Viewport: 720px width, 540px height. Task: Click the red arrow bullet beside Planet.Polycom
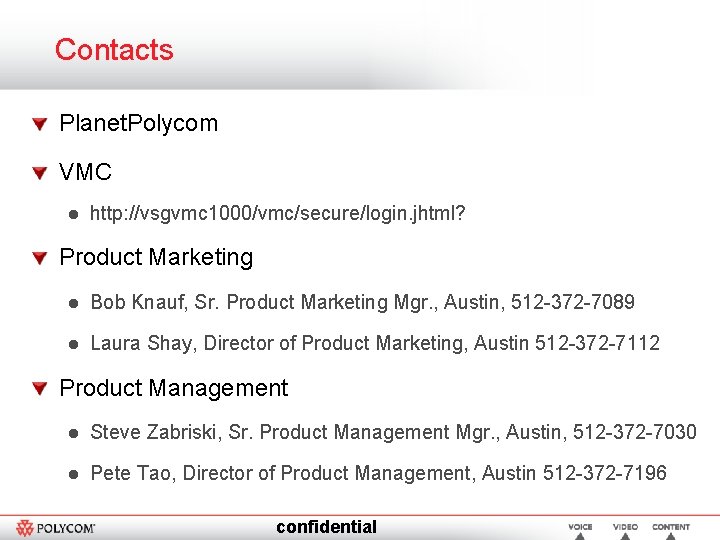tap(39, 125)
